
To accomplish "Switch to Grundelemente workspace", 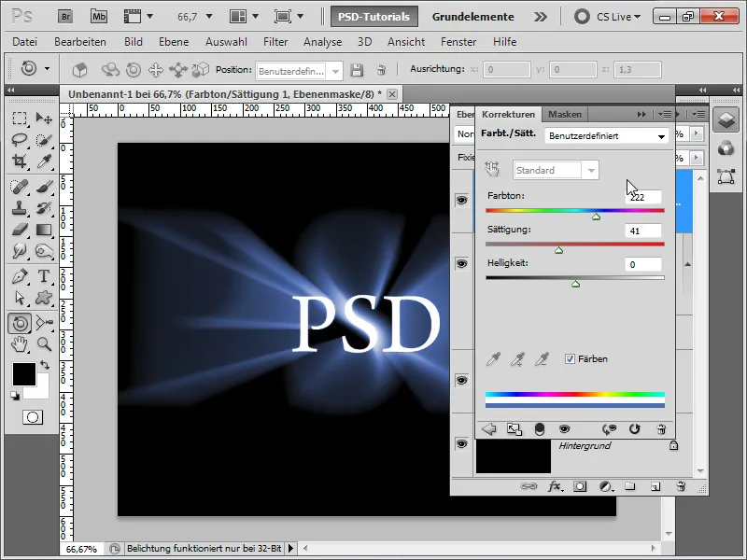I will (473, 17).
